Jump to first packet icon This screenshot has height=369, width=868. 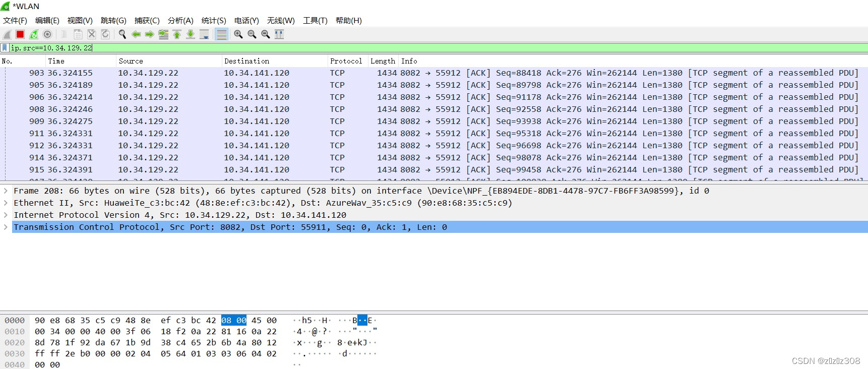[x=177, y=34]
